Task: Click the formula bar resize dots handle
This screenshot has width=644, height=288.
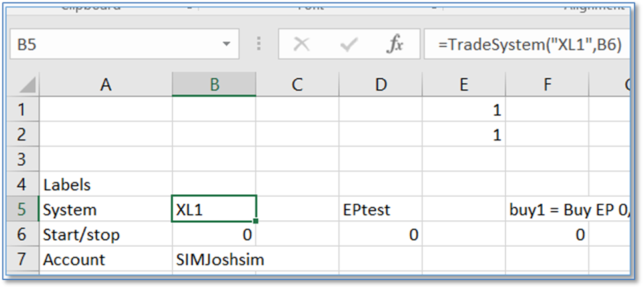Action: click(x=258, y=45)
